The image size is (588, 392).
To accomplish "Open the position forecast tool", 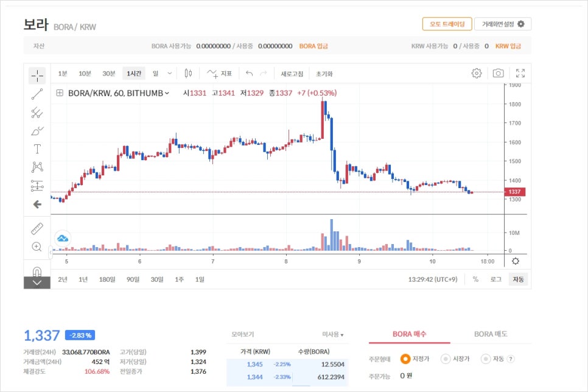I will click(37, 186).
